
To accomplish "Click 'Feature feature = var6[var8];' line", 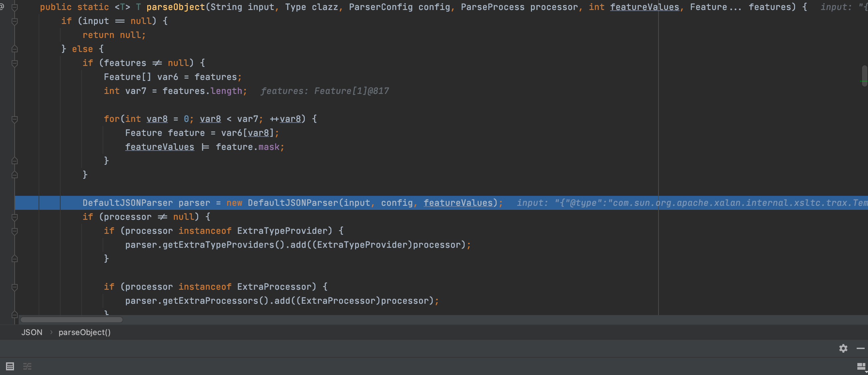I will point(202,133).
